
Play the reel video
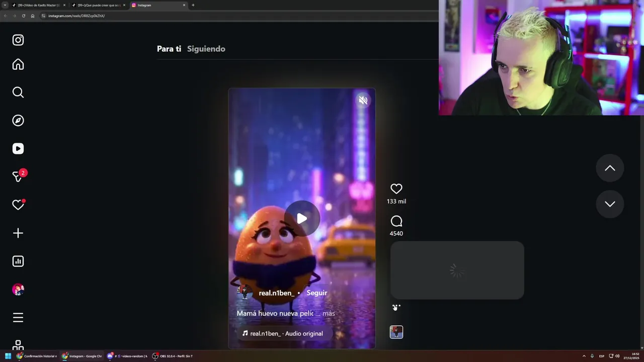(x=302, y=218)
